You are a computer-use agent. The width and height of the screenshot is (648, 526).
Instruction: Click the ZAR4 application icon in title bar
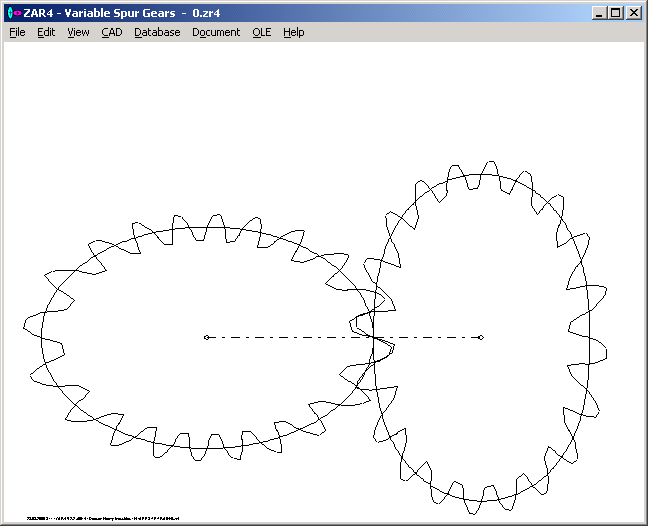point(12,13)
